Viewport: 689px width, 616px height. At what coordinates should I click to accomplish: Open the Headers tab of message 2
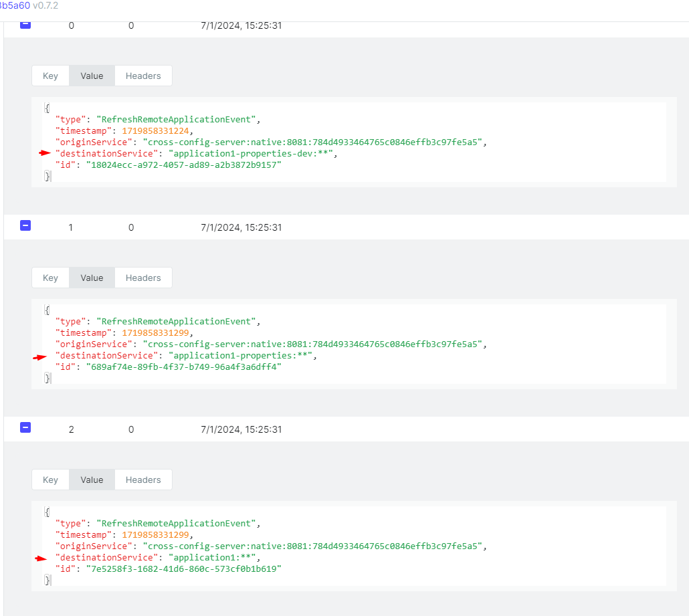pyautogui.click(x=143, y=480)
